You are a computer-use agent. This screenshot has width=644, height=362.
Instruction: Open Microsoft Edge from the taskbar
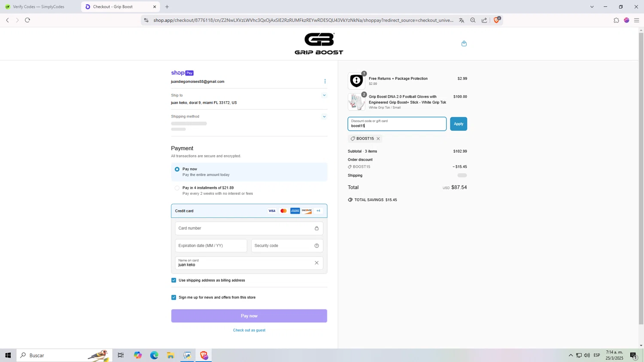coord(154,355)
